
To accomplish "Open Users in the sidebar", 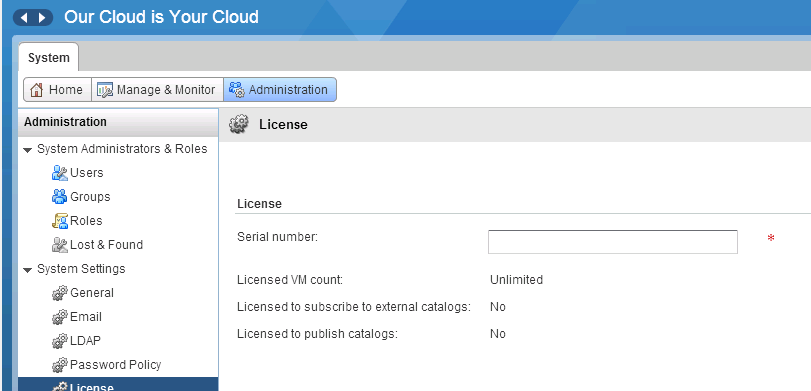I will pos(86,173).
